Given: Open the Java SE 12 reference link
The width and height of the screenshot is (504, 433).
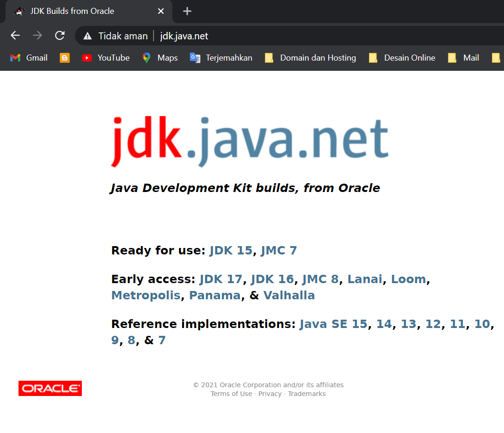Looking at the screenshot, I should pos(433,324).
